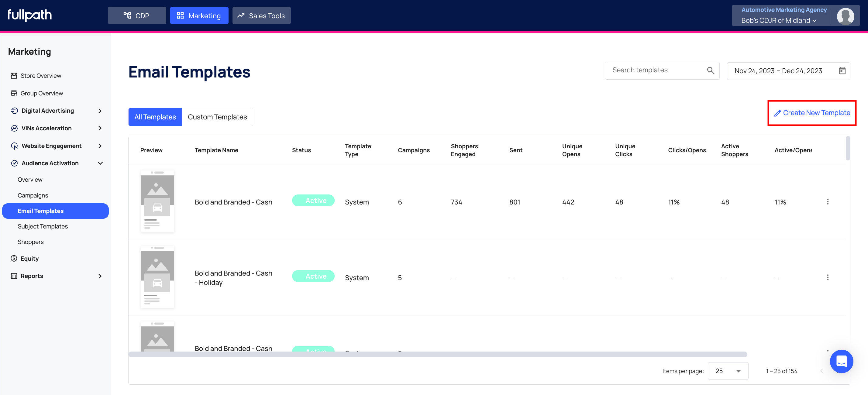Image resolution: width=868 pixels, height=395 pixels.
Task: Collapse the Audience Activation section
Action: 100,163
